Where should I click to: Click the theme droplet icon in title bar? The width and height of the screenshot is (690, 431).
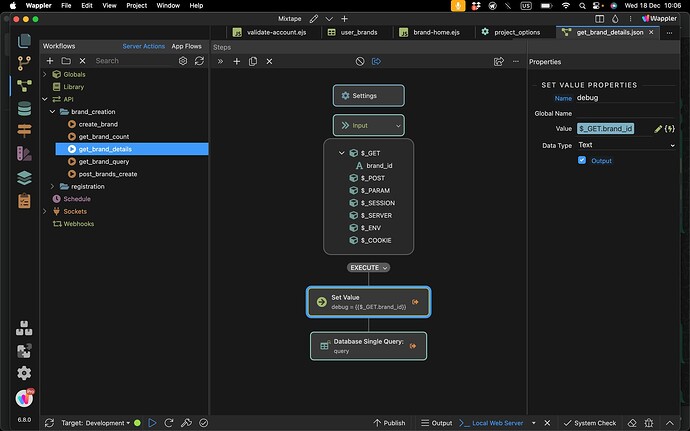[x=615, y=19]
